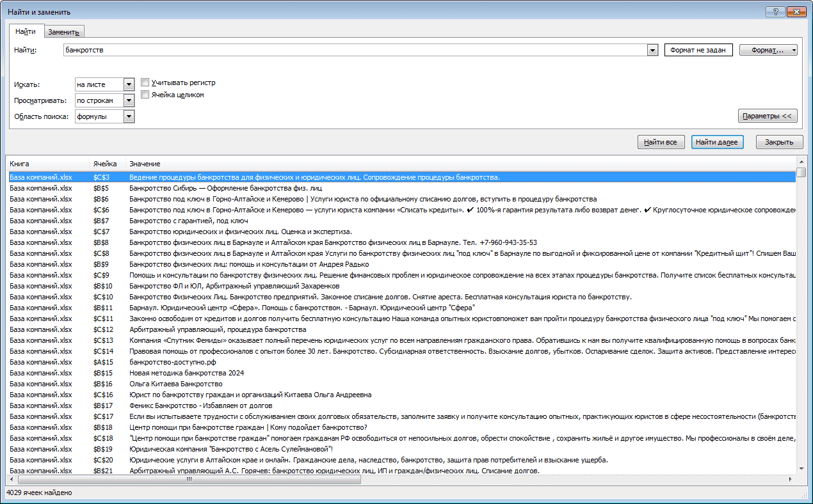This screenshot has height=504, width=813.
Task: Click the vertical scrollbar down arrow
Action: (x=801, y=469)
